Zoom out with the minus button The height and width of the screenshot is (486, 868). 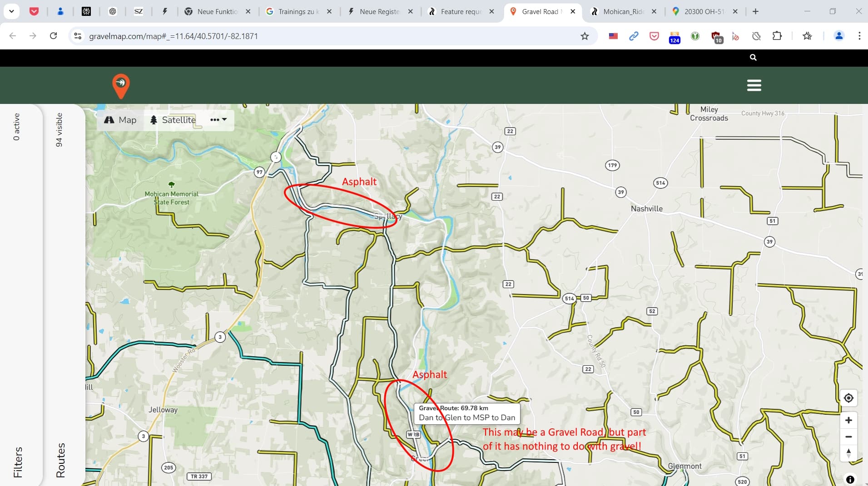[x=848, y=437]
